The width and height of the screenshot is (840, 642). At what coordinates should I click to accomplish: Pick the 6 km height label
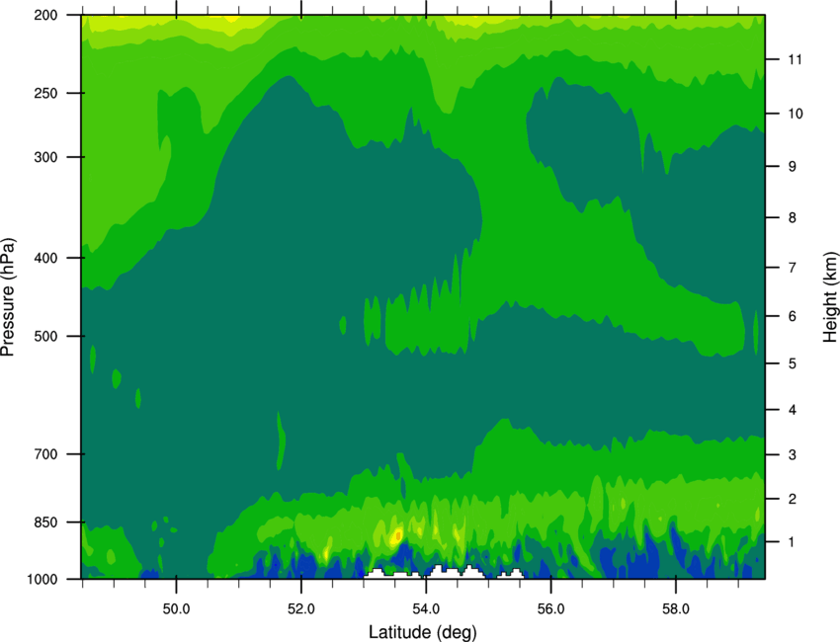(x=793, y=316)
